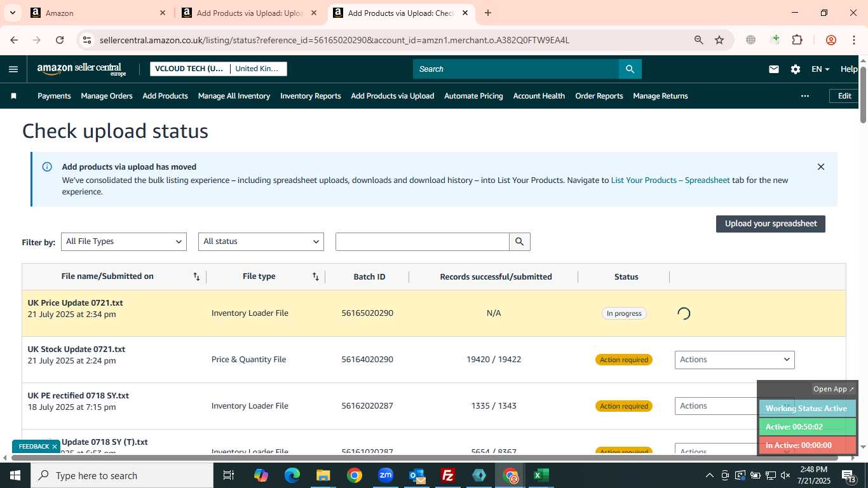The height and width of the screenshot is (488, 868).
Task: Open All File Types filter dropdown
Action: (x=124, y=241)
